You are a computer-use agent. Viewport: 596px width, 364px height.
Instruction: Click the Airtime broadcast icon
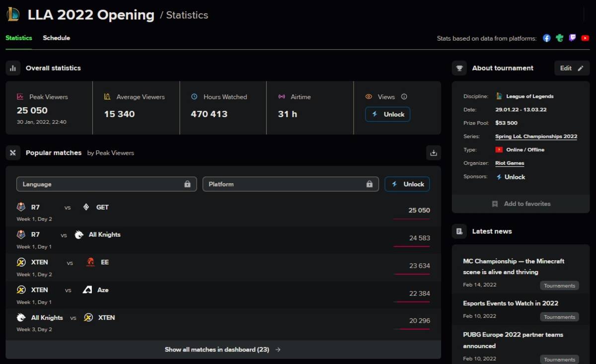click(x=282, y=97)
